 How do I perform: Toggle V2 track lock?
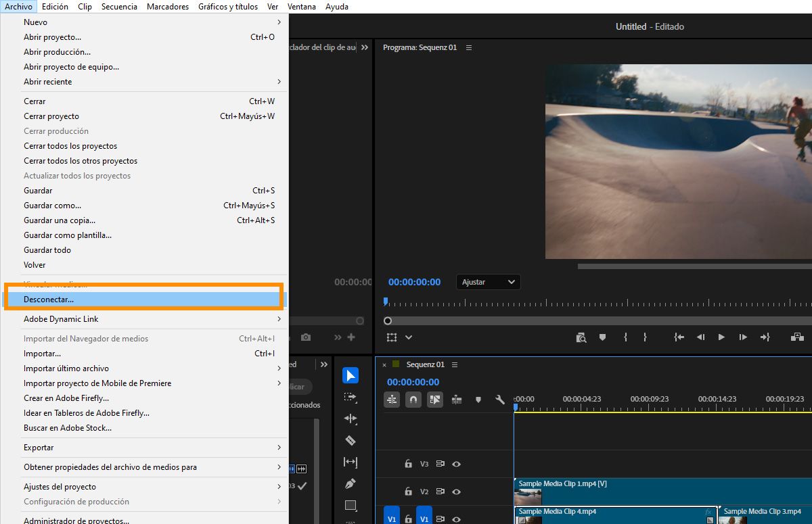coord(408,492)
